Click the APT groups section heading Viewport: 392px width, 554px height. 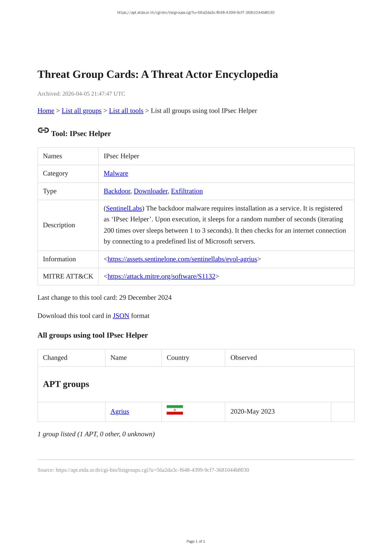(x=66, y=384)
